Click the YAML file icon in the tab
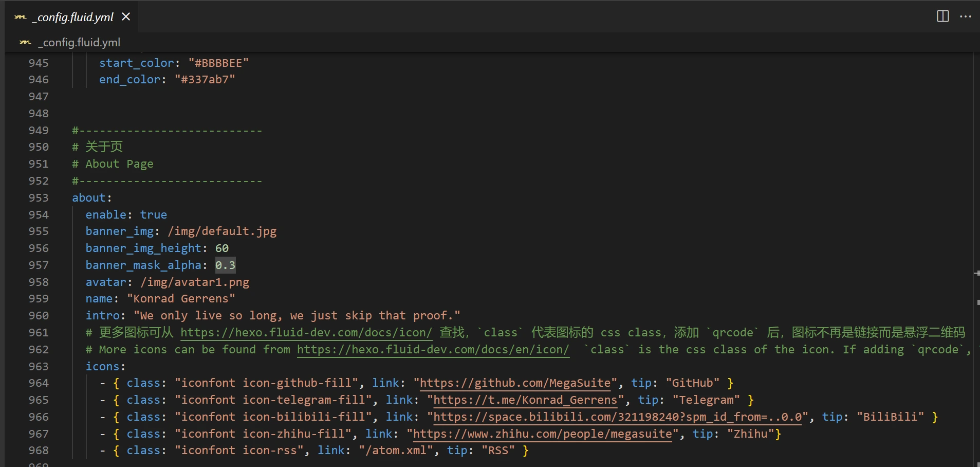Image resolution: width=980 pixels, height=467 pixels. pos(20,17)
